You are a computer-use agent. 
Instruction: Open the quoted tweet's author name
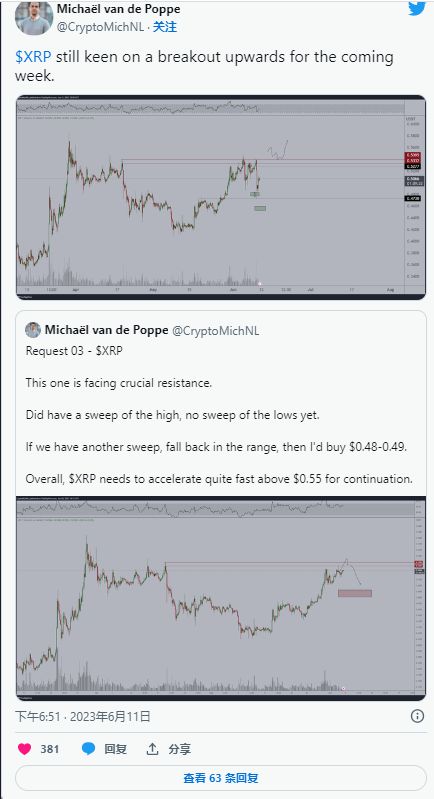106,330
